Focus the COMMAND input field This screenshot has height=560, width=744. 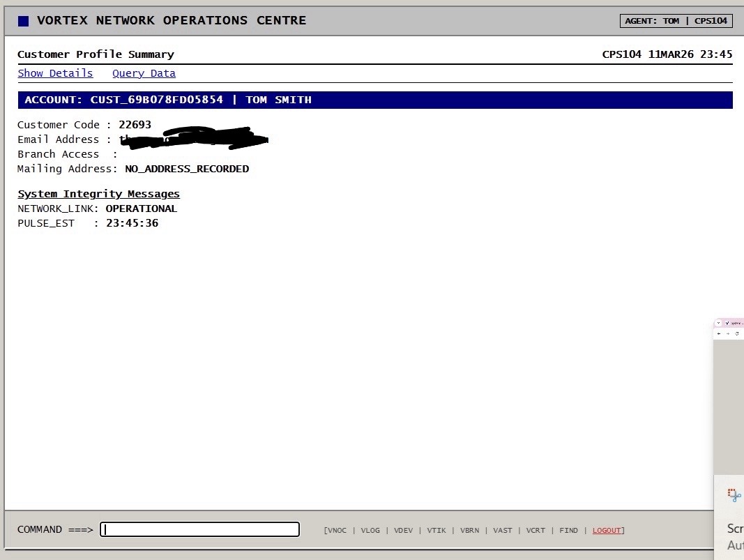[199, 529]
